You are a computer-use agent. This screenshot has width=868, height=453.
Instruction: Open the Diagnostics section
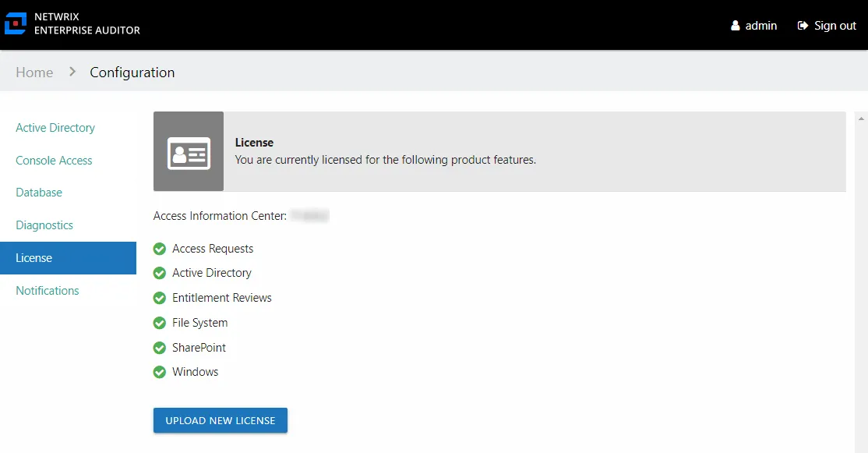coord(44,225)
